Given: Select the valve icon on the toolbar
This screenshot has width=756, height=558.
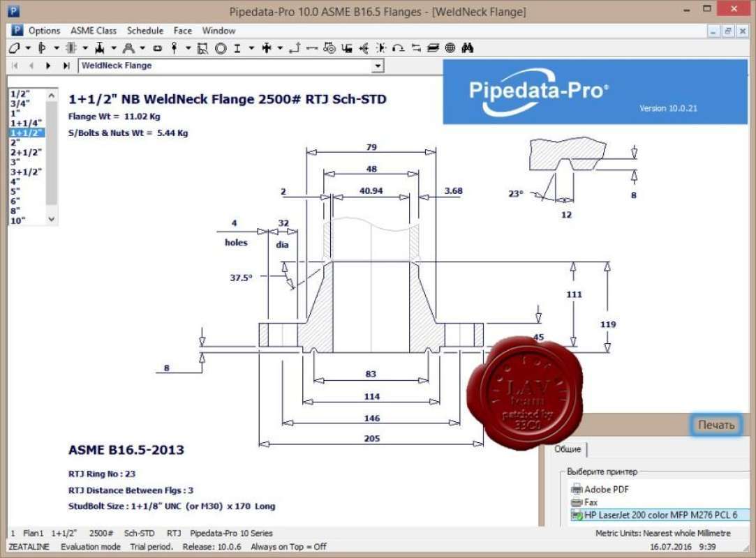Looking at the screenshot, I should 101,47.
